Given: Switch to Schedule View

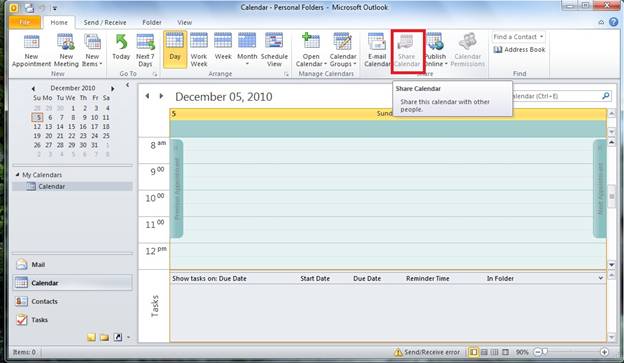Looking at the screenshot, I should point(274,51).
